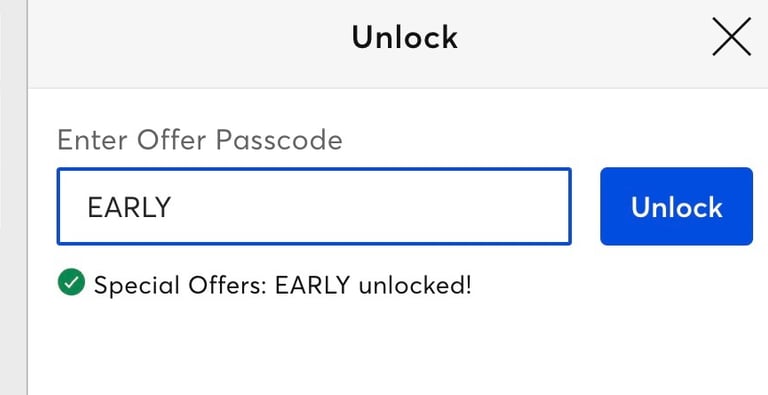Click the Enter Offer Passcode label
The width and height of the screenshot is (768, 395).
pos(200,141)
